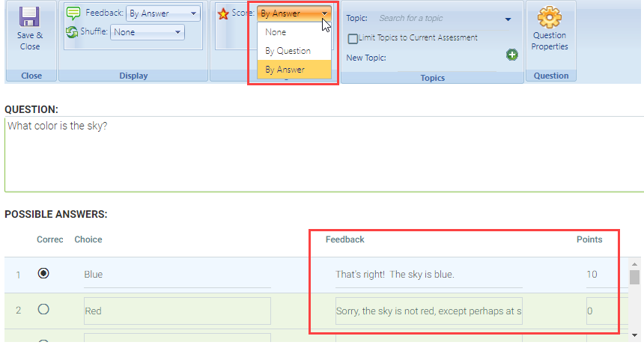Viewport: 644px width, 348px height.
Task: Edit the Blue choice field
Action: tap(177, 275)
